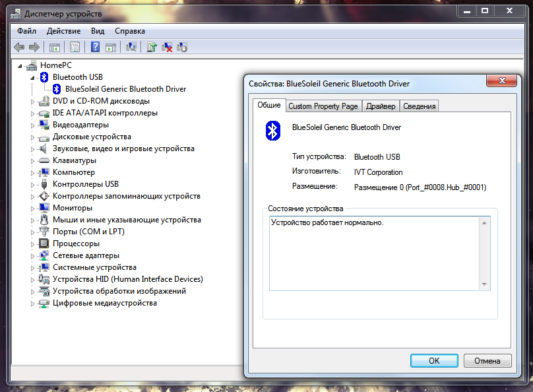The height and width of the screenshot is (392, 533).
Task: Switch to the Custom Property Page tab
Action: pyautogui.click(x=323, y=106)
